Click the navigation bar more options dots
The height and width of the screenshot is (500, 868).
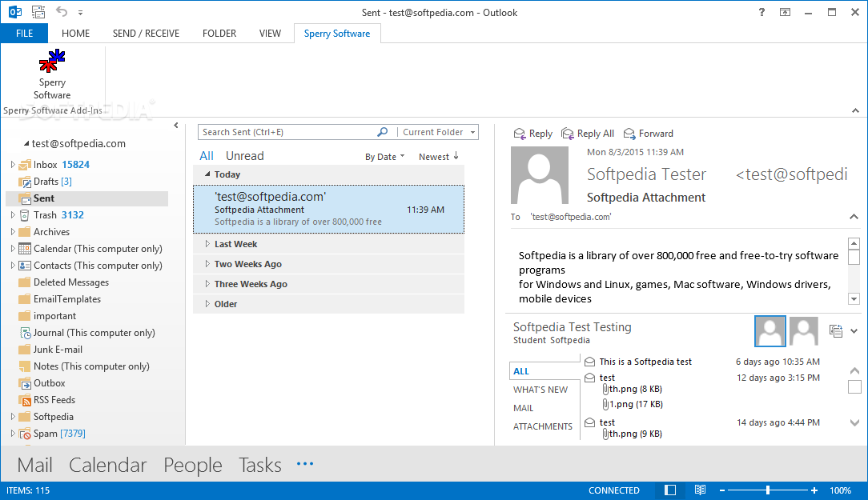(305, 464)
